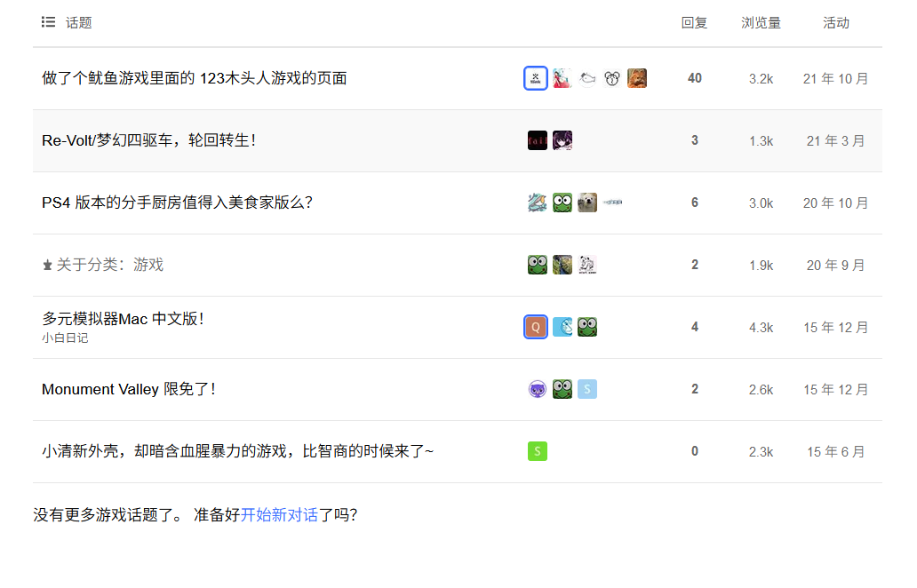Viewport: 917px width, 588px height.
Task: Click reply count 40 in 123木头人 row
Action: point(695,78)
